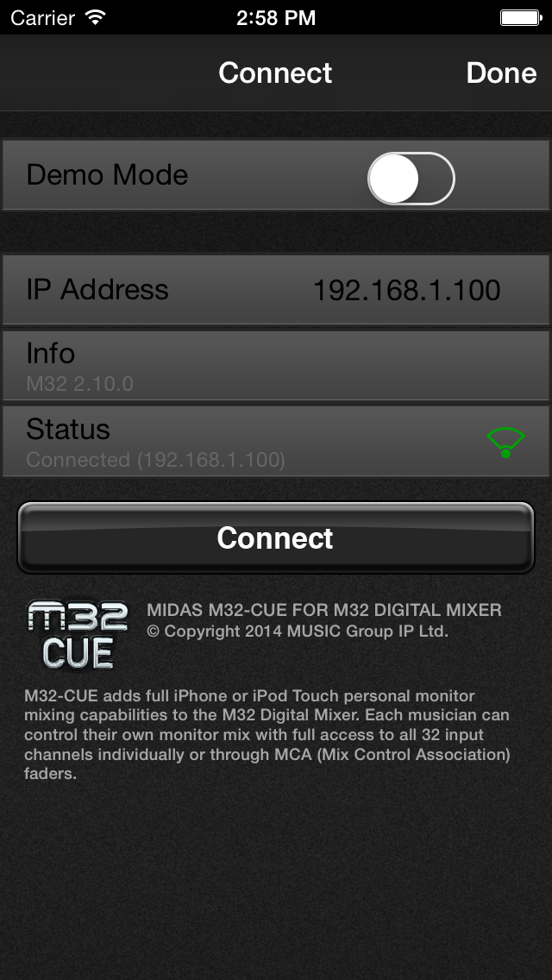
Task: Tap the Wi-Fi icon in status bar
Action: (x=96, y=17)
